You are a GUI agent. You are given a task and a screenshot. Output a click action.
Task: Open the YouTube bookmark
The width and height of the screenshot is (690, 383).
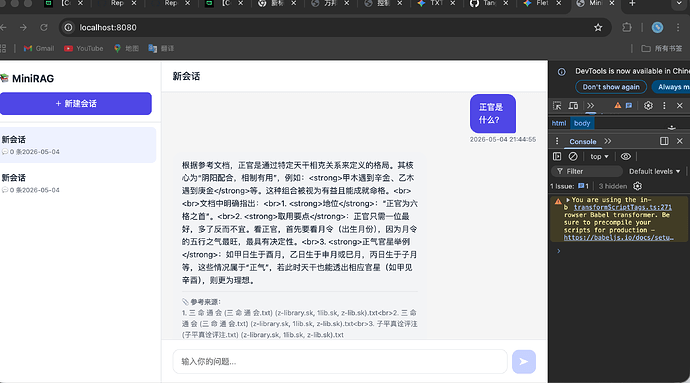pyautogui.click(x=84, y=48)
